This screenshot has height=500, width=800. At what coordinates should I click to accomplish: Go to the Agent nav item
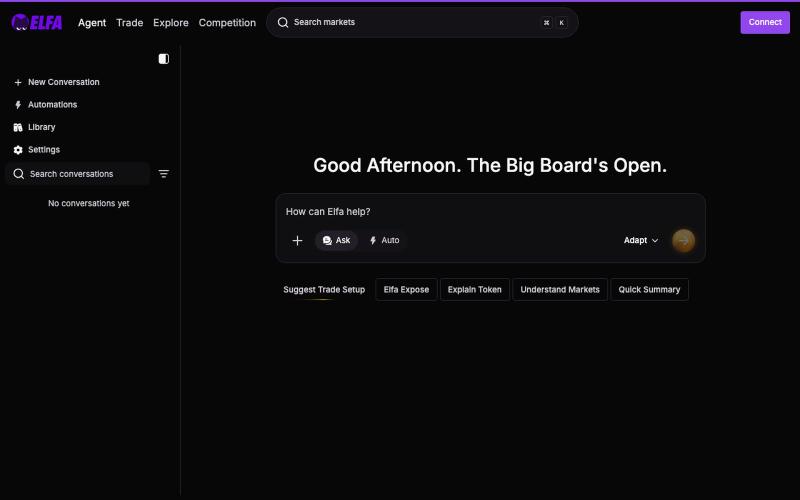tap(92, 22)
